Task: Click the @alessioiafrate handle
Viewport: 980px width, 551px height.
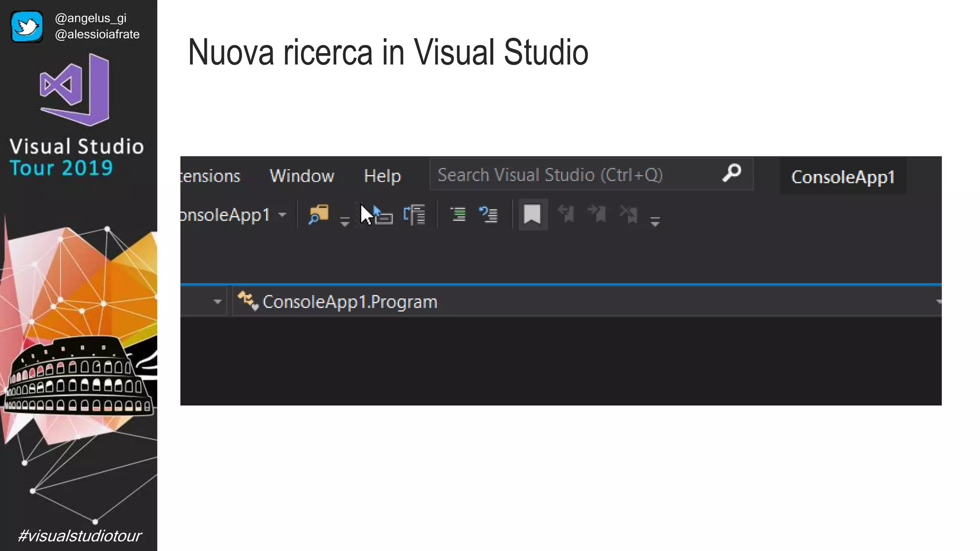Action: tap(97, 34)
